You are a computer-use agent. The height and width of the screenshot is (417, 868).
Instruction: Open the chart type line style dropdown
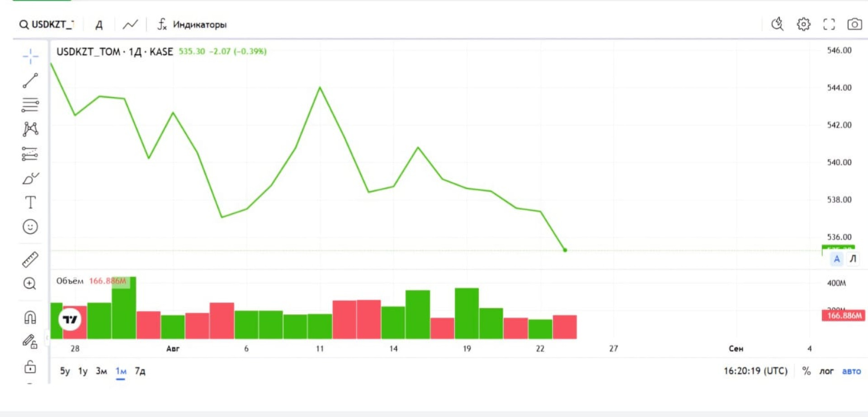[130, 24]
